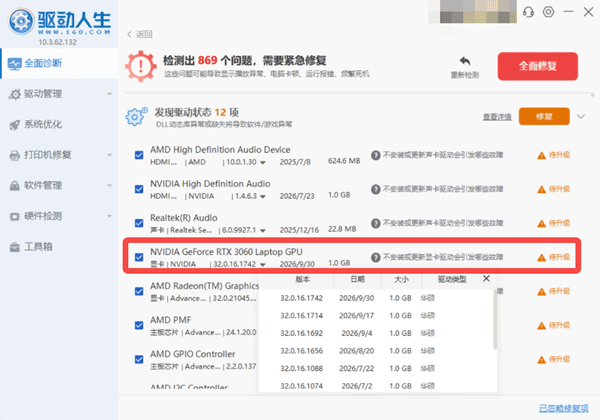Select driver version 32.0.16.1656 in popup list

(377, 351)
